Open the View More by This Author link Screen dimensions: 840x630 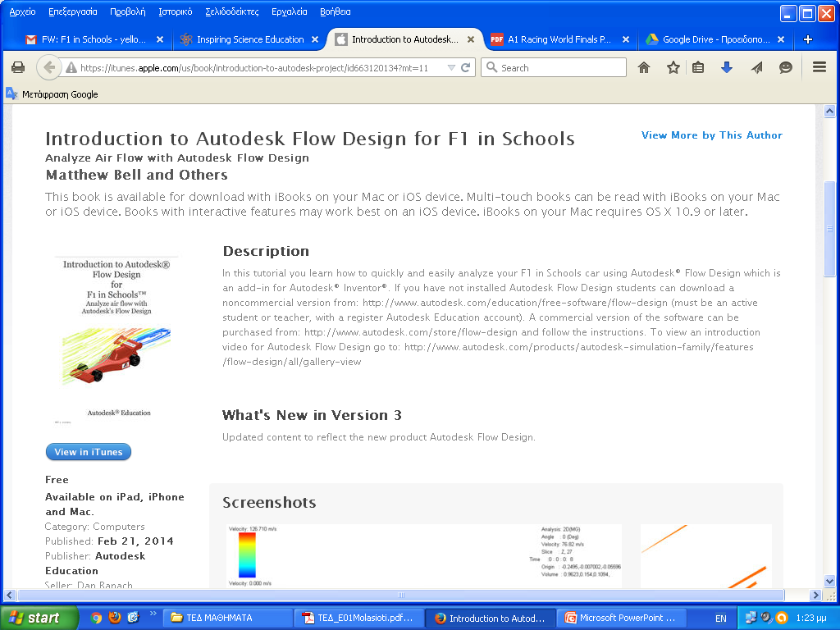point(712,135)
